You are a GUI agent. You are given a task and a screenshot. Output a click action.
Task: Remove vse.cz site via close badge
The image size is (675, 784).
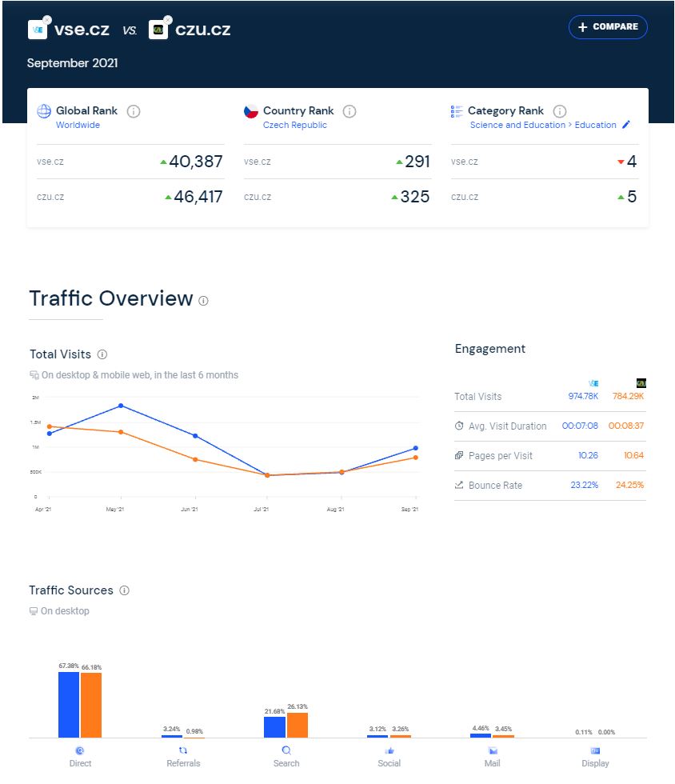click(x=46, y=20)
